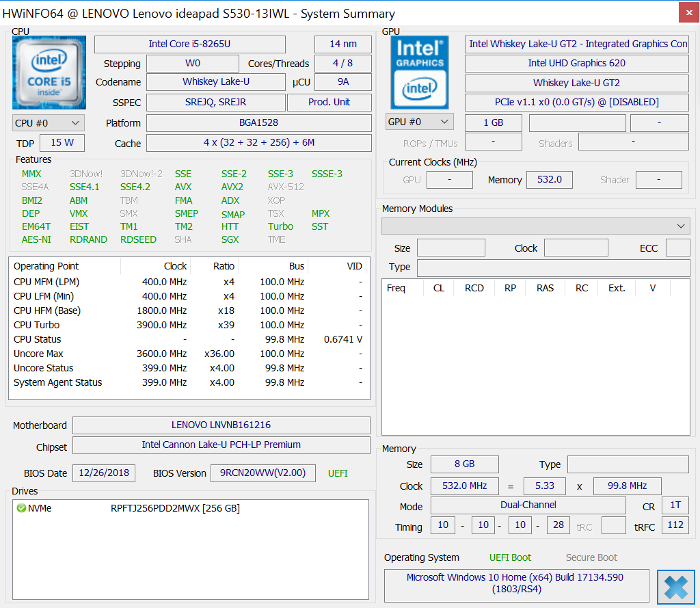This screenshot has width=700, height=608.
Task: Click the Intel Core i5-8265U name field
Action: (x=190, y=44)
